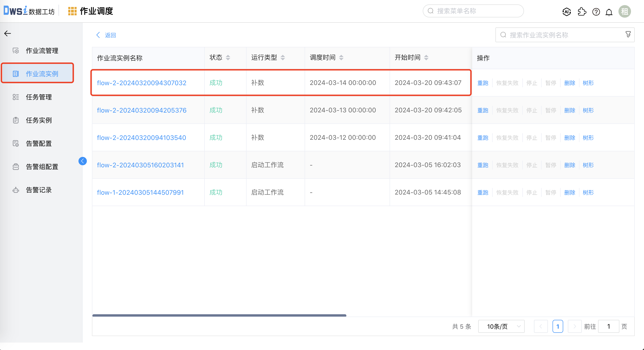Go to the next page arrow
The image size is (644, 350).
coord(574,326)
